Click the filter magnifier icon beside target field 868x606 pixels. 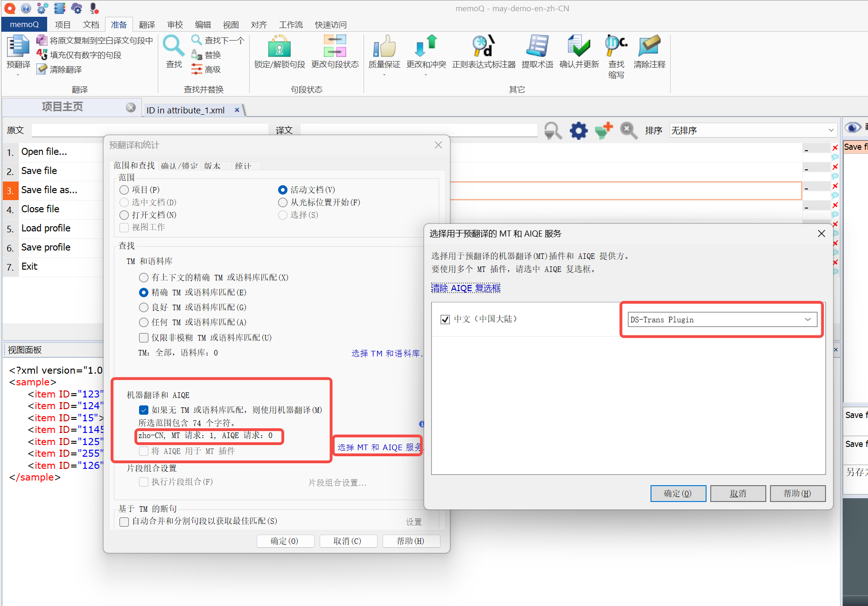tap(553, 131)
